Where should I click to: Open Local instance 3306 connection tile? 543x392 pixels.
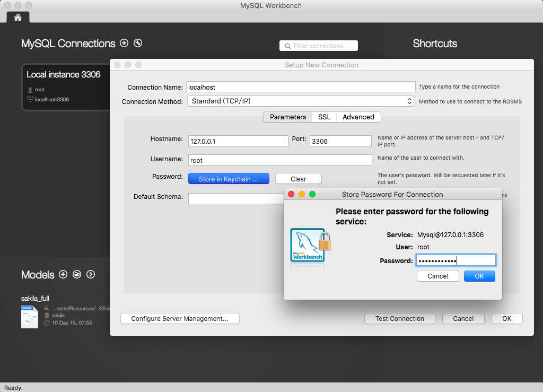(66, 87)
